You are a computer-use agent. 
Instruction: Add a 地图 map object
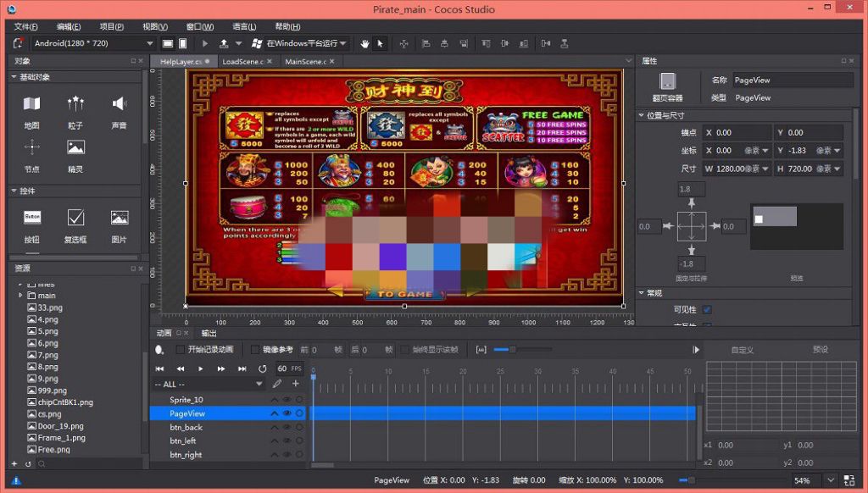click(31, 111)
